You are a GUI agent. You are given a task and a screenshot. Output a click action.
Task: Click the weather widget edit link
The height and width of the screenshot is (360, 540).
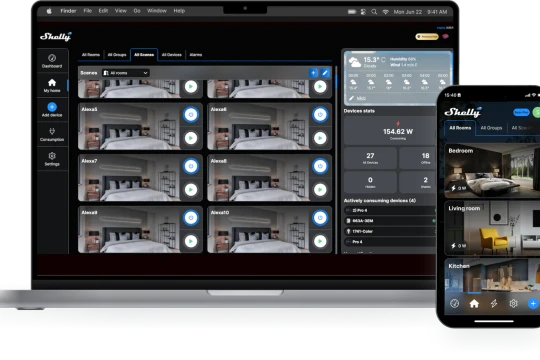(x=358, y=99)
